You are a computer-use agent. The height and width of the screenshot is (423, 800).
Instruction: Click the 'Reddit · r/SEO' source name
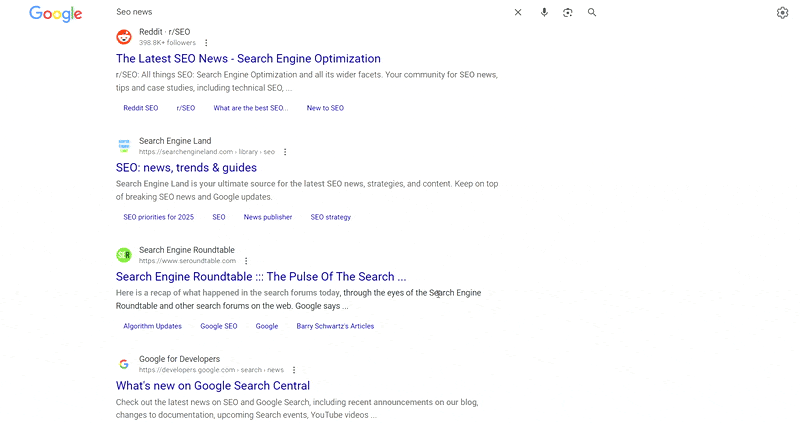(165, 32)
